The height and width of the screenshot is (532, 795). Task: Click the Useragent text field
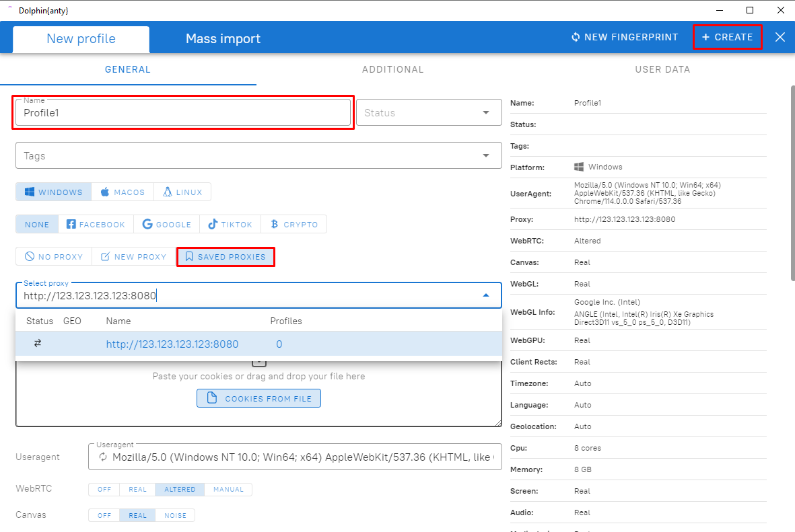295,457
